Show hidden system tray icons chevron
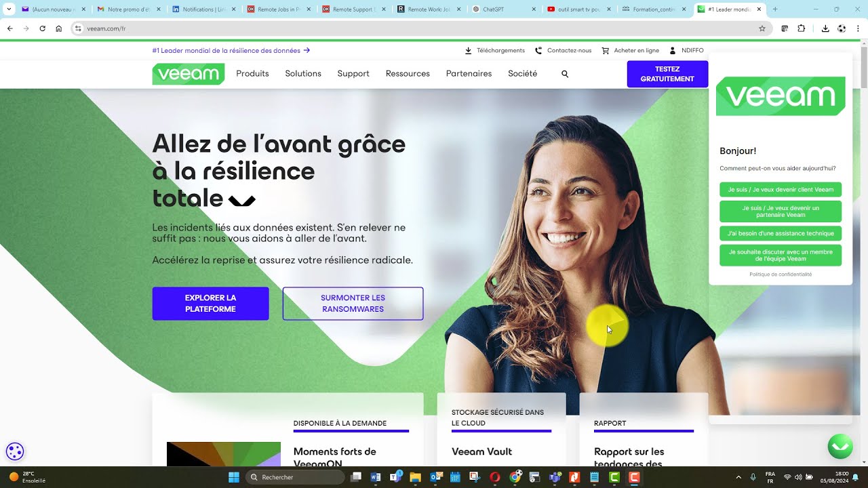Screen dimensions: 868x488 pyautogui.click(x=738, y=477)
